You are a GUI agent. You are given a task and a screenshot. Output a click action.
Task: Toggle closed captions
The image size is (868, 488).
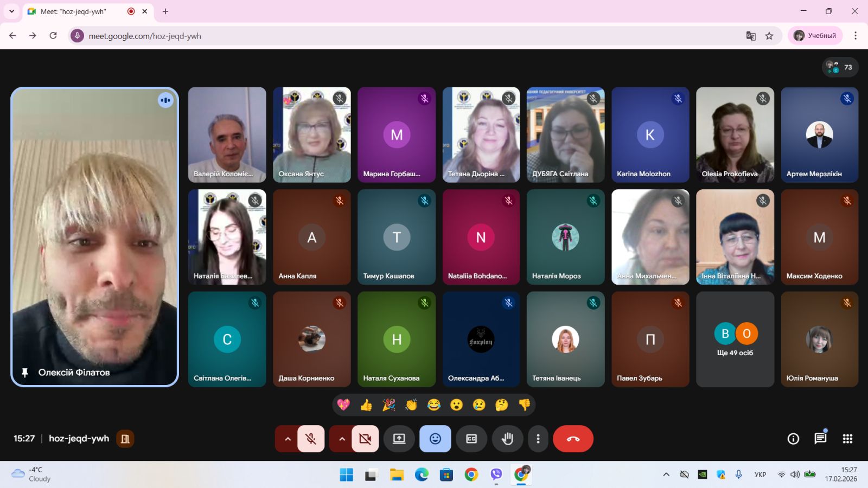(x=471, y=439)
